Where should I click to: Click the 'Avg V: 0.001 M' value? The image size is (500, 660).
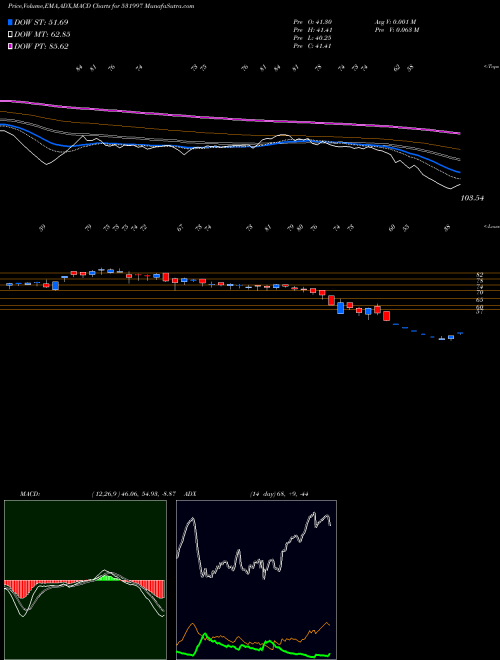tap(396, 22)
